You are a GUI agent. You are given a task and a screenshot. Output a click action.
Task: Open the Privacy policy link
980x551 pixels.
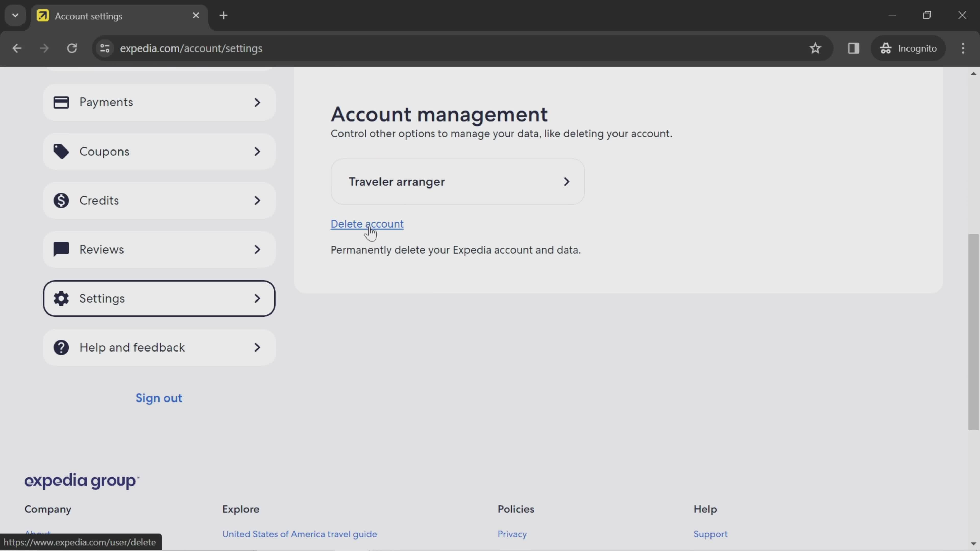click(x=512, y=534)
